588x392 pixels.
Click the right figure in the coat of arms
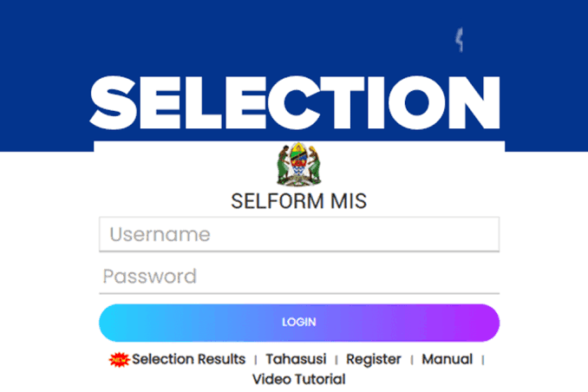313,163
